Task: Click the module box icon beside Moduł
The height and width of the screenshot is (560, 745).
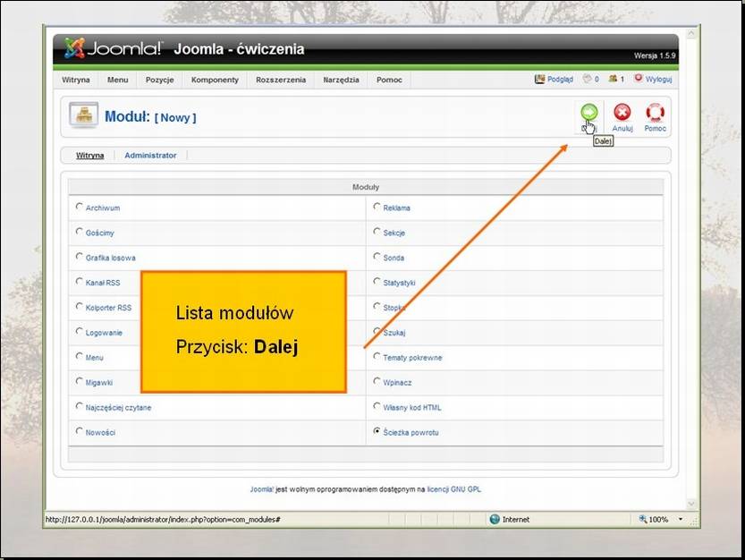Action: (84, 115)
